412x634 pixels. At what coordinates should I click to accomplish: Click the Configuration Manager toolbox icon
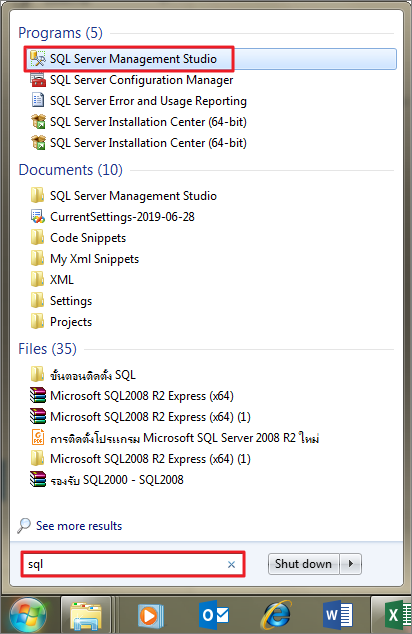coord(38,80)
